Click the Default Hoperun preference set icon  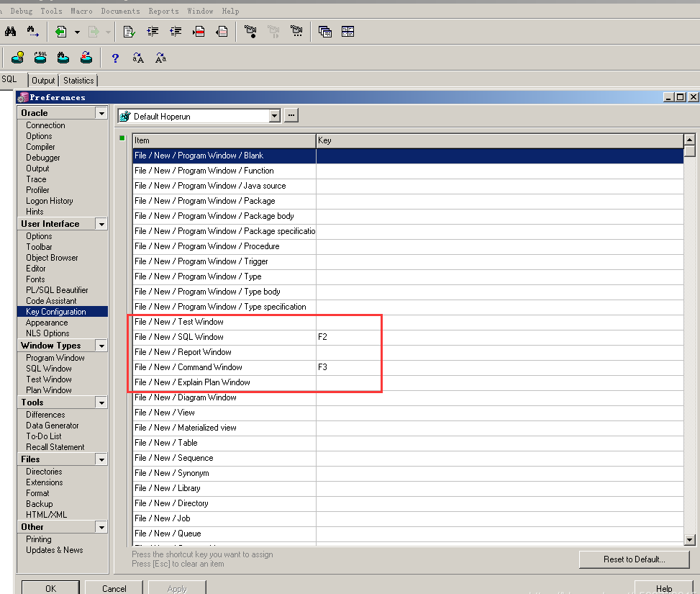[x=125, y=116]
